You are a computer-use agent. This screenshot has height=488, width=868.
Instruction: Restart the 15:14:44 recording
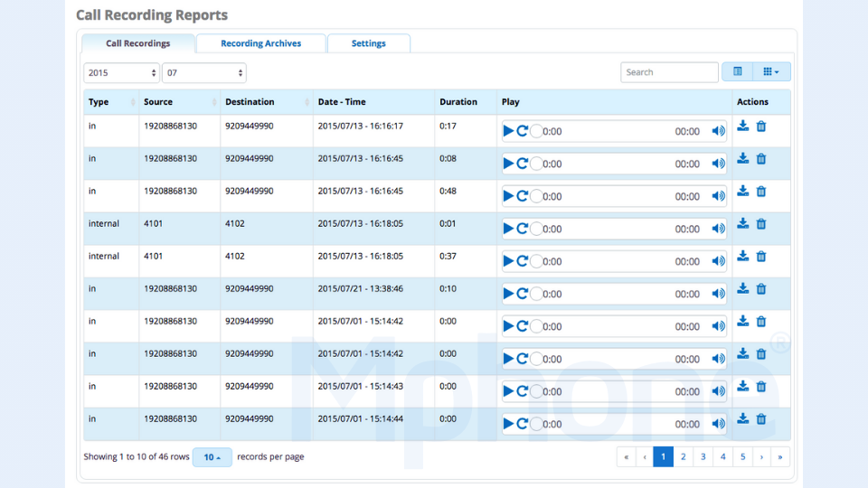(522, 424)
